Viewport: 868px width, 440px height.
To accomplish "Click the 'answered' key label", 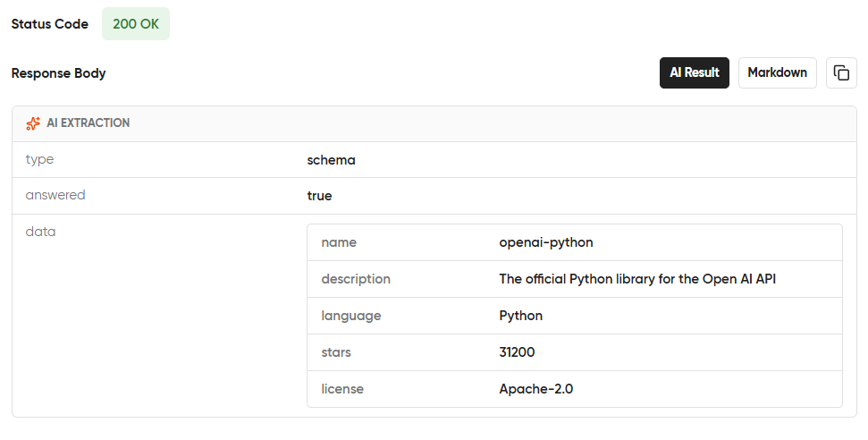I will coord(55,195).
